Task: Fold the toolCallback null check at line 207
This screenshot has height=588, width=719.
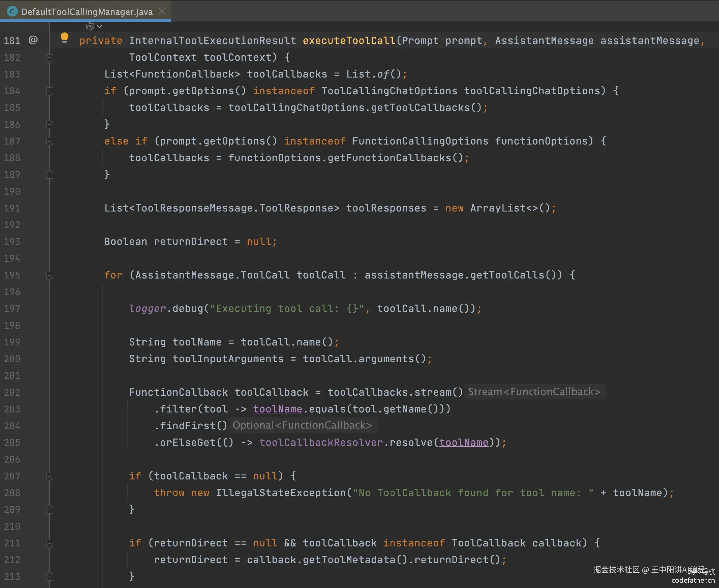Action: click(49, 476)
